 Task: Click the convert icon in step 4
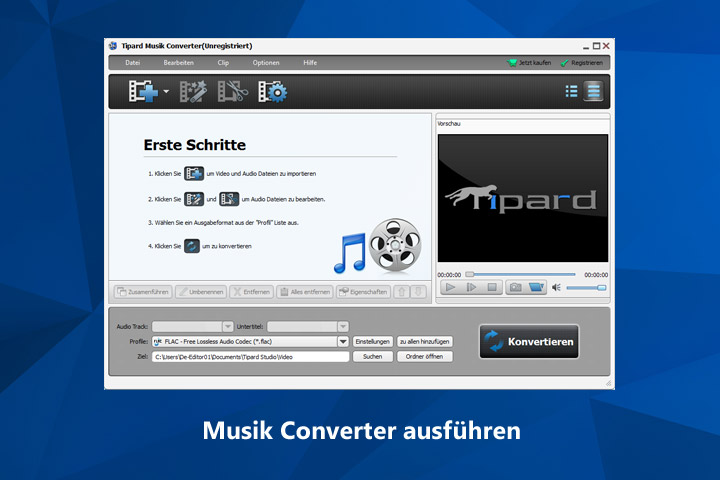pos(192,246)
